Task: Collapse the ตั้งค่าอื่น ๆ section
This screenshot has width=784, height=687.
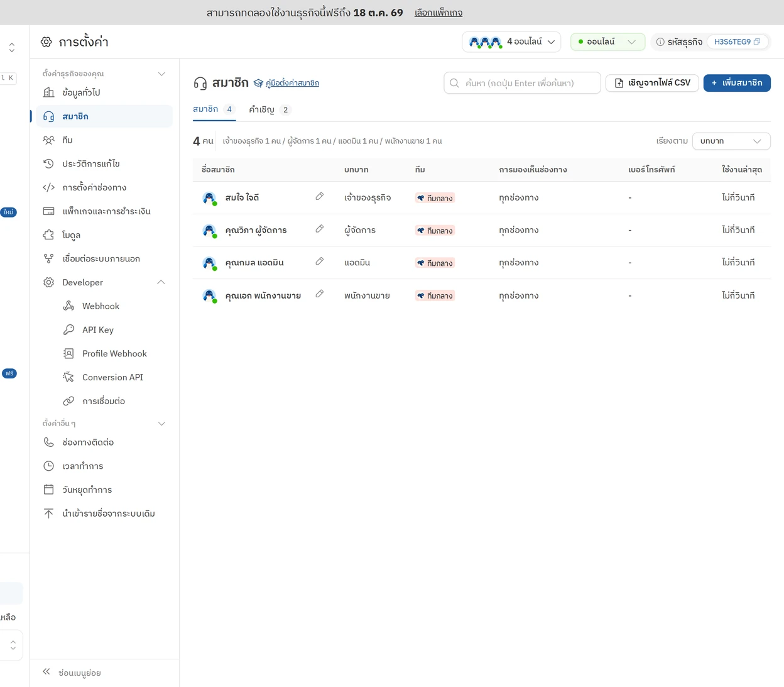Action: click(x=161, y=424)
